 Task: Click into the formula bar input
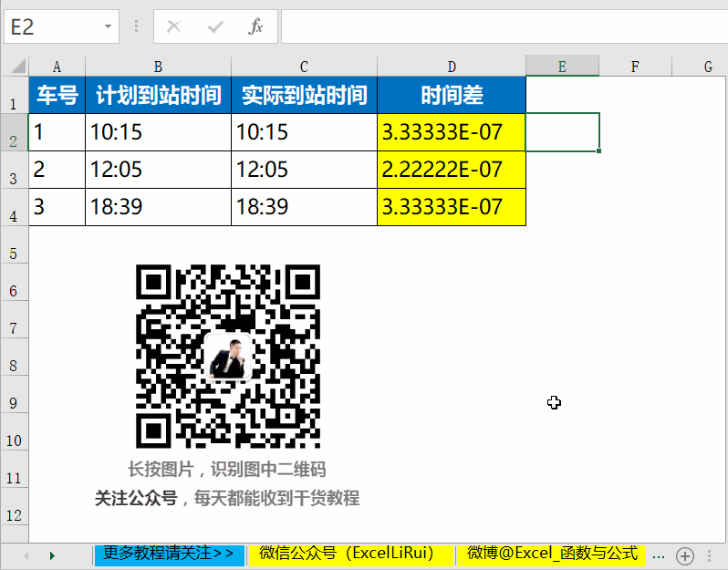504,26
